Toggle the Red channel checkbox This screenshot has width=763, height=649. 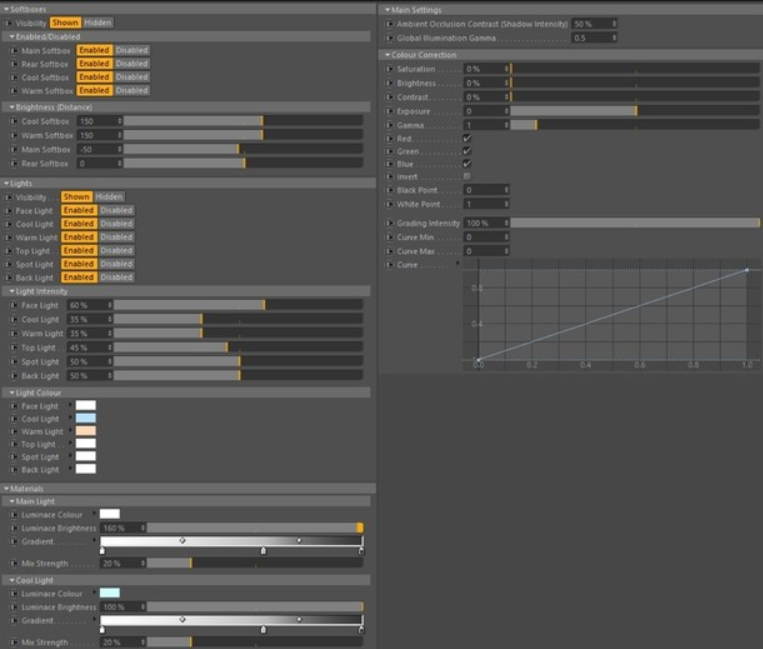(x=467, y=139)
